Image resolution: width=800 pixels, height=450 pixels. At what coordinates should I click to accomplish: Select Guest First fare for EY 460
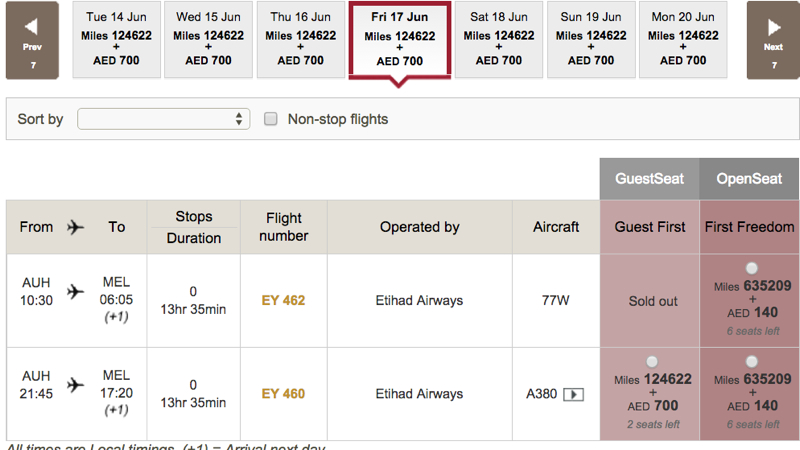pyautogui.click(x=652, y=362)
